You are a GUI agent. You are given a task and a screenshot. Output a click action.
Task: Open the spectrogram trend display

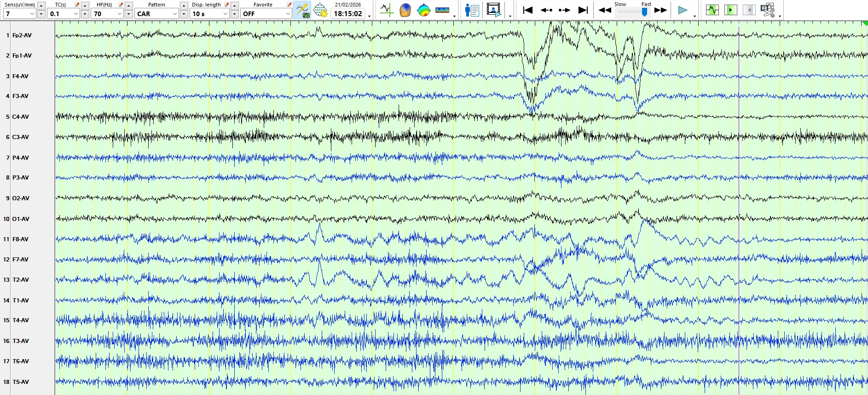pos(442,10)
